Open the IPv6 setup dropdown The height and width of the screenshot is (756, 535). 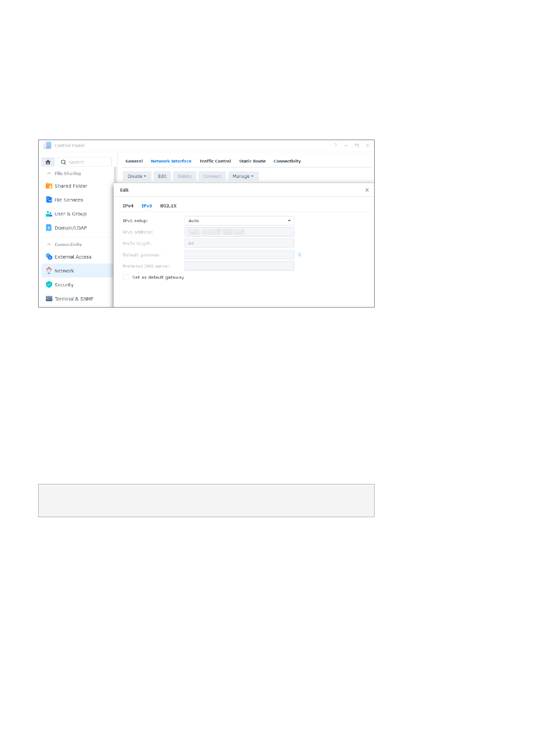point(239,221)
